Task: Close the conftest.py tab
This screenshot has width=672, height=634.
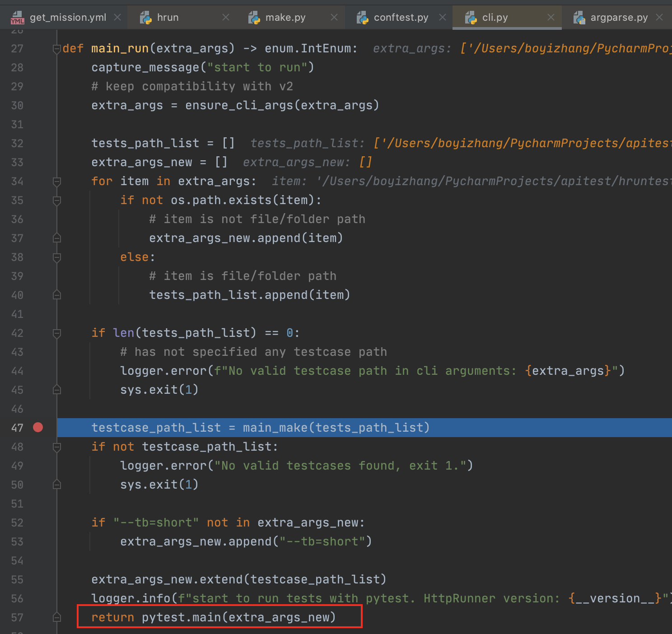Action: click(x=443, y=17)
